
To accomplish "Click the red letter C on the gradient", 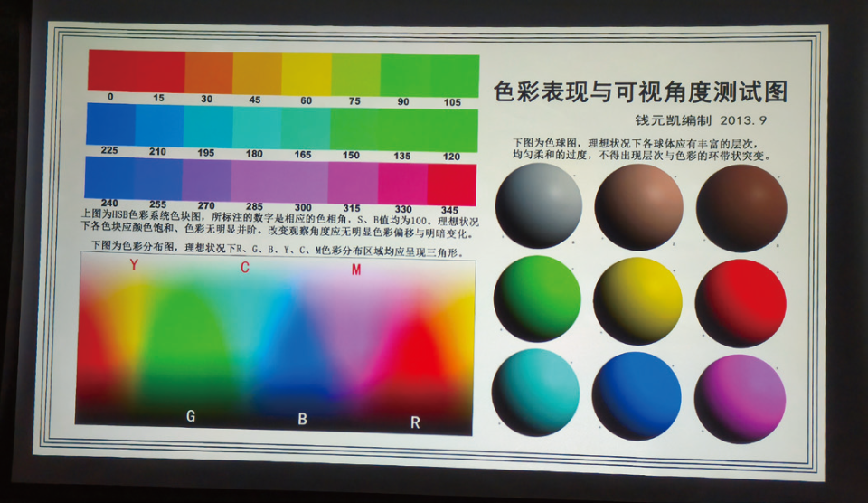I will 245,268.
